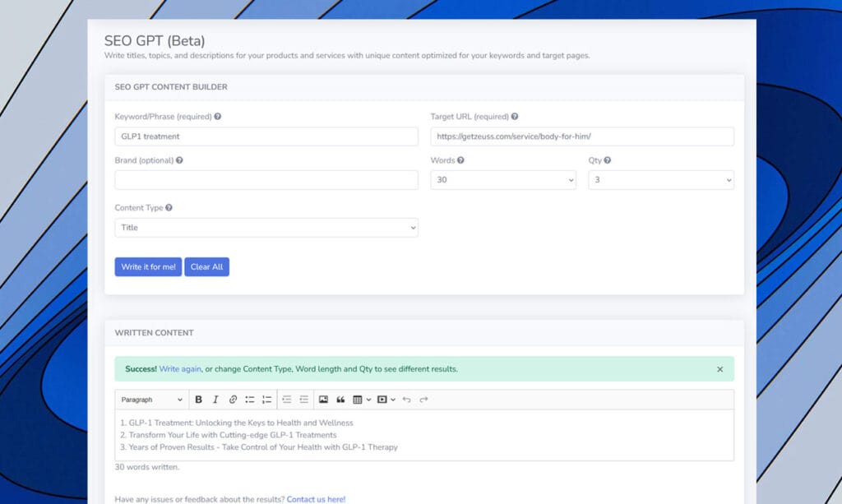
Task: Redo the last editor change
Action: click(x=423, y=400)
